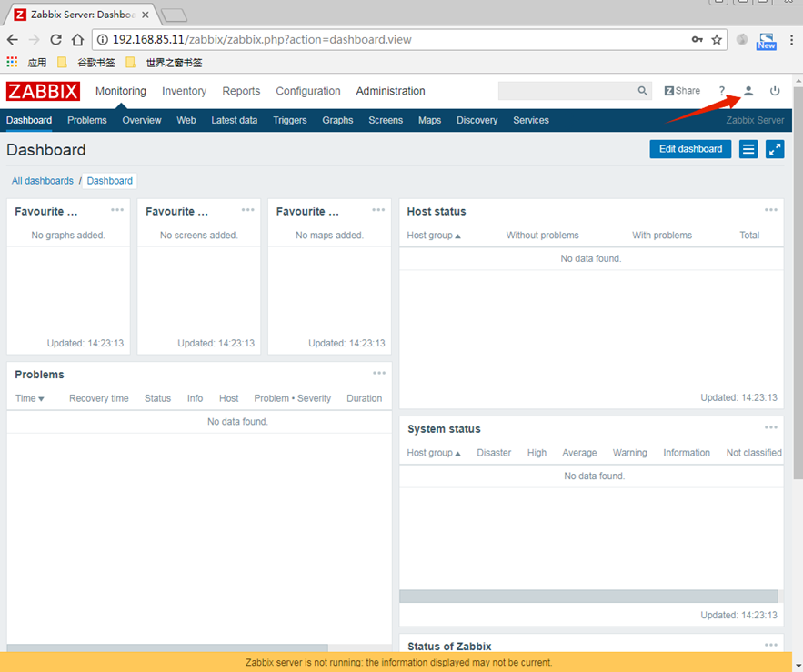
Task: Focus the Zabbix search field
Action: [567, 91]
